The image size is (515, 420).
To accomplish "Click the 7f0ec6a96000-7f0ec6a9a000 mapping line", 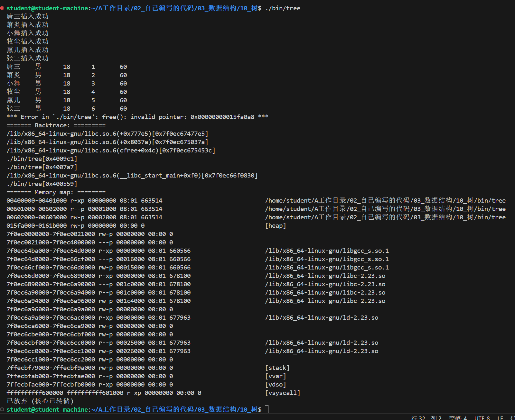I will (90, 309).
